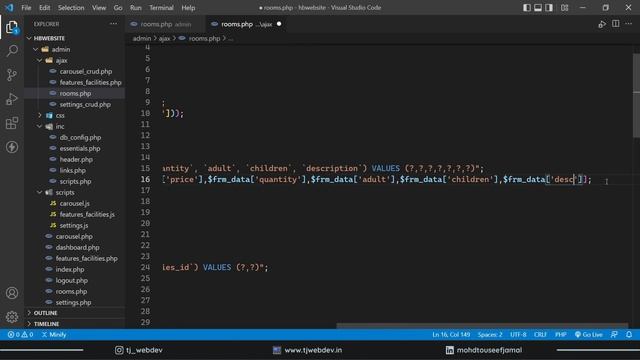The height and width of the screenshot is (360, 640).
Task: Open the Extensions view icon
Action: click(12, 123)
